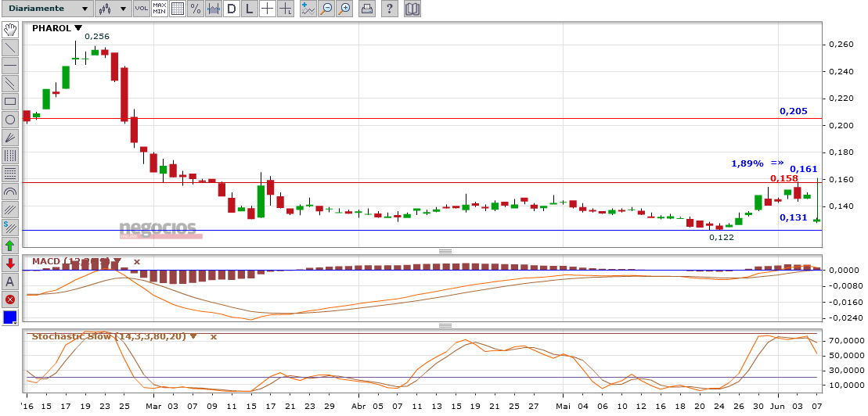Toggle the chart grid display

(178, 9)
